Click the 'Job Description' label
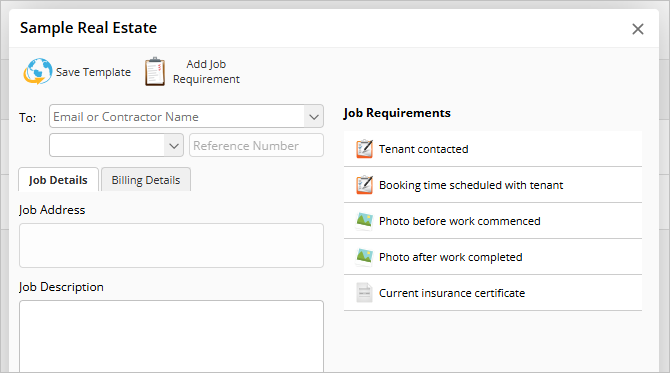The height and width of the screenshot is (373, 670). coord(61,287)
